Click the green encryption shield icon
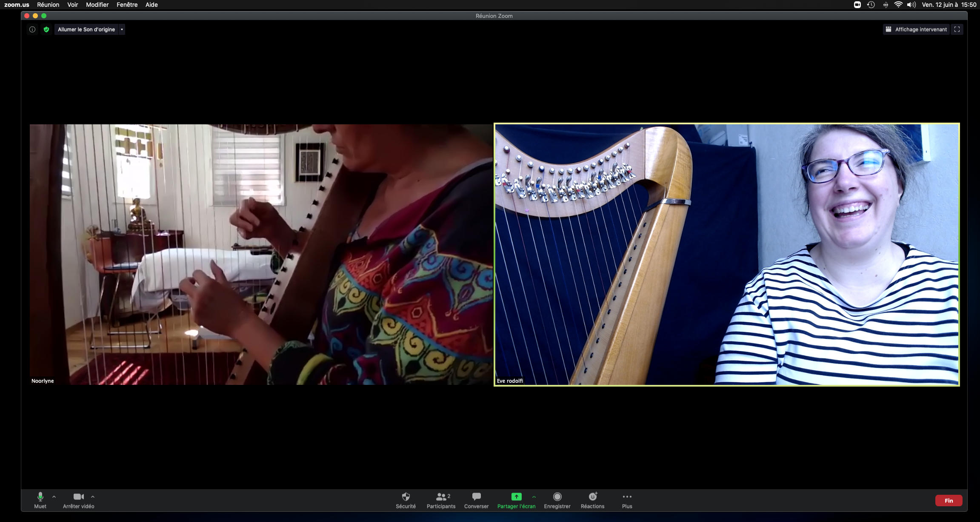The image size is (980, 522). coord(46,29)
